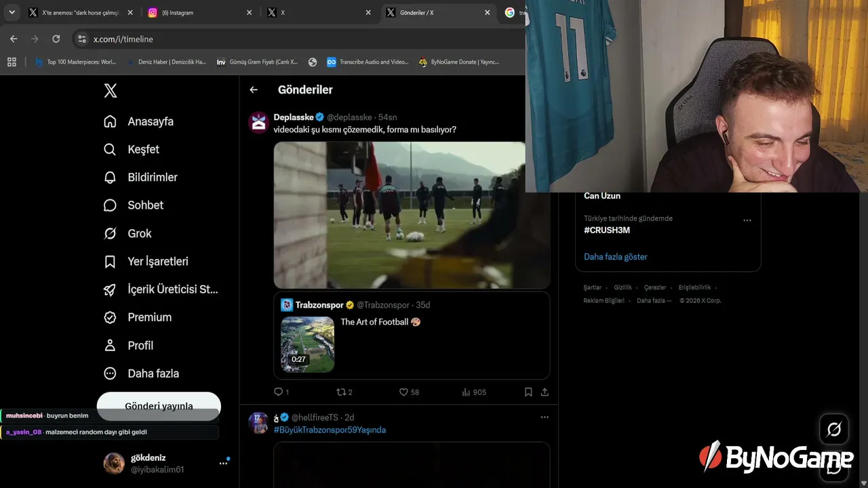Switch to Instagram tab
The width and height of the screenshot is (868, 488).
click(200, 12)
